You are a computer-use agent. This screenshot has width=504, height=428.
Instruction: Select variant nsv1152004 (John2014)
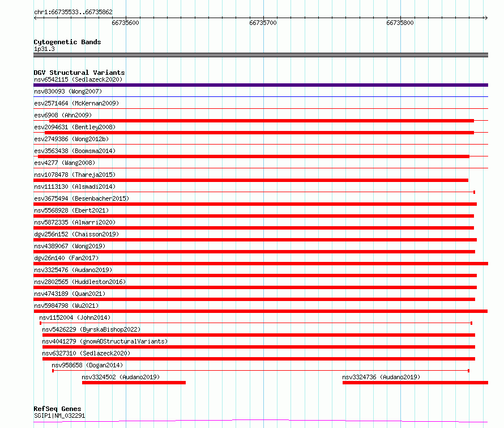coord(75,317)
